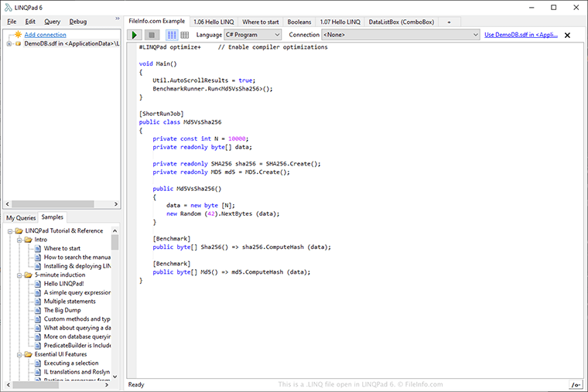This screenshot has height=392, width=588.
Task: Click the 'Hello LINQPad!' sample document icon
Action: (37, 284)
